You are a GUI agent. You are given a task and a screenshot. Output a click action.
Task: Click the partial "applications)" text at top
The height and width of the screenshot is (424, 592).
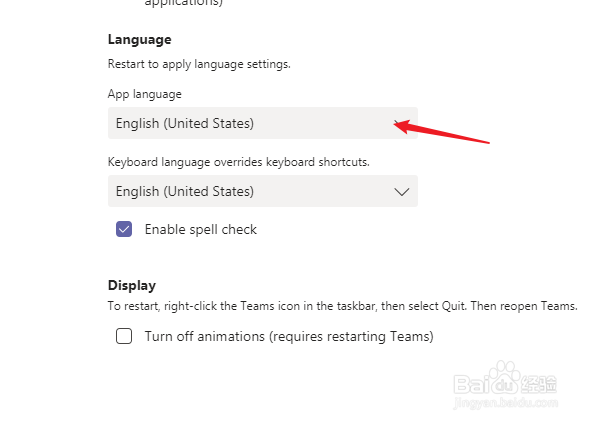(184, 3)
